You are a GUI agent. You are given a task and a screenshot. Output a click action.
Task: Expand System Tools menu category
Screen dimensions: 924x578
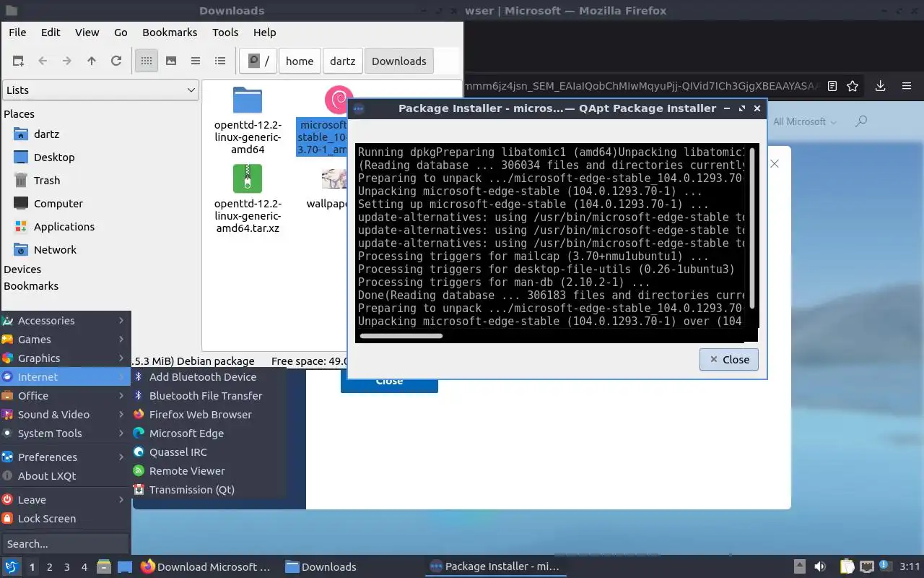65,433
